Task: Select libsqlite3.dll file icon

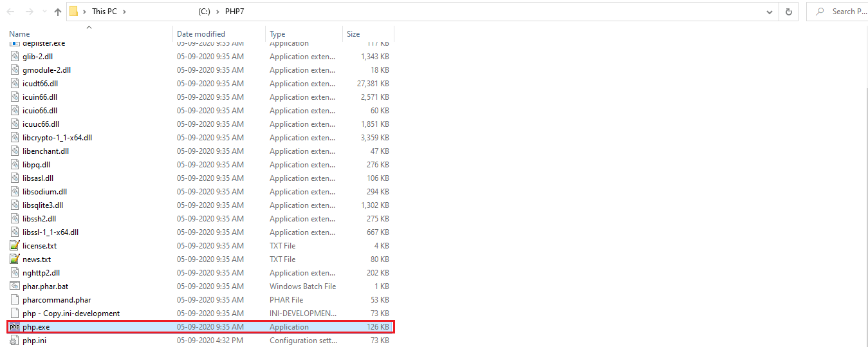Action: click(15, 205)
